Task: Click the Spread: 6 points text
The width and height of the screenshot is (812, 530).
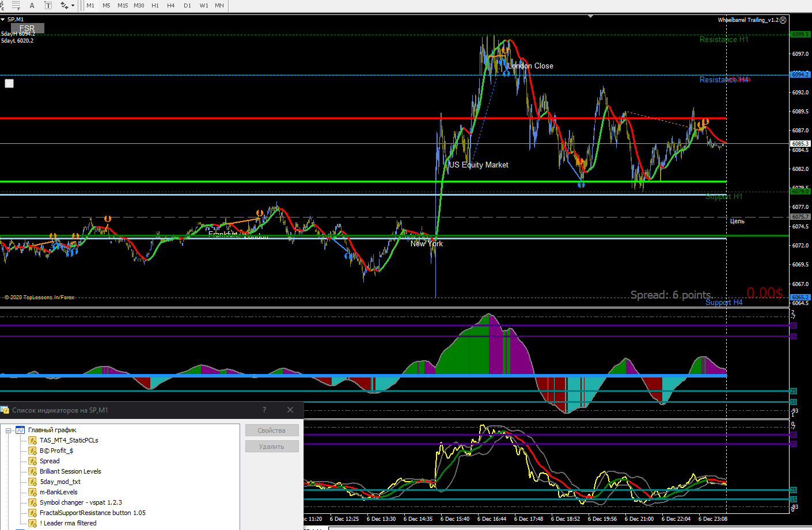Action: point(671,295)
